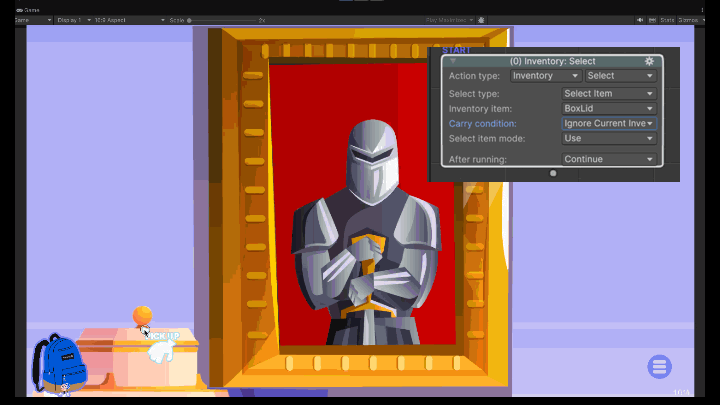Click the shortcuts keyboard icon next to Stats
The height and width of the screenshot is (405, 720).
point(652,20)
